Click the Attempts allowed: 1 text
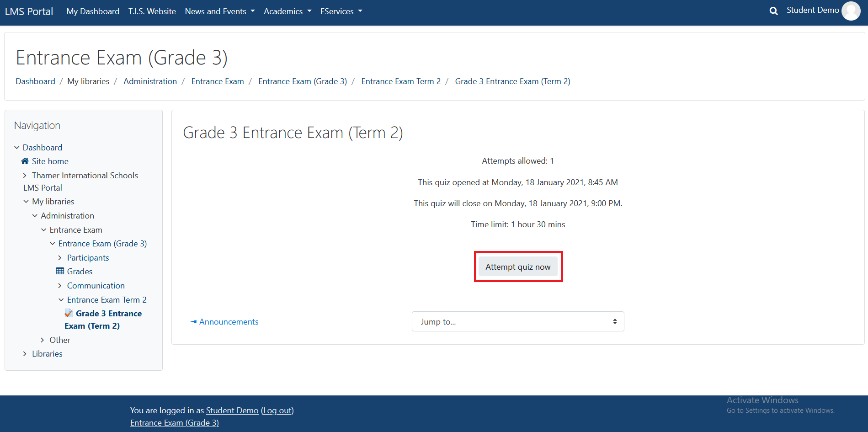 518,160
